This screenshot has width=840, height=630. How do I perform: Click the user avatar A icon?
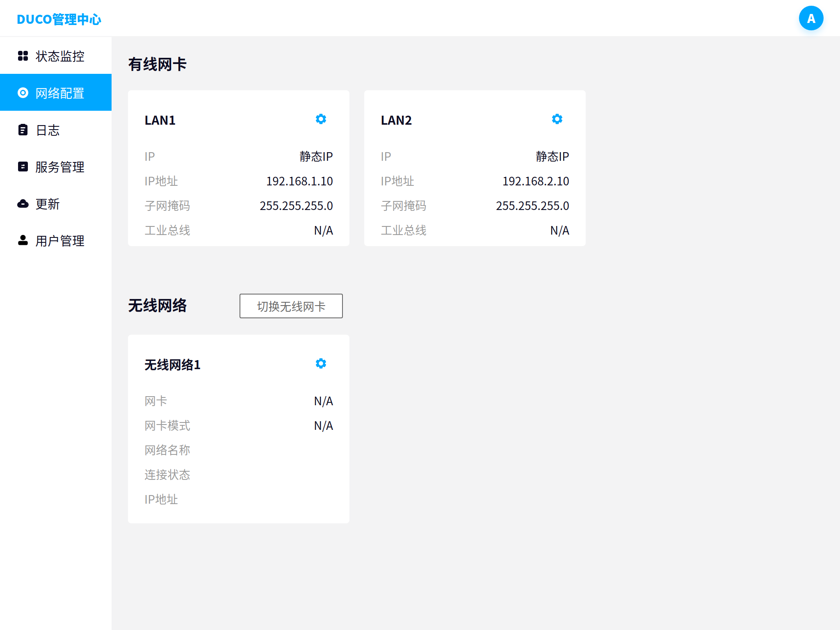pyautogui.click(x=811, y=18)
